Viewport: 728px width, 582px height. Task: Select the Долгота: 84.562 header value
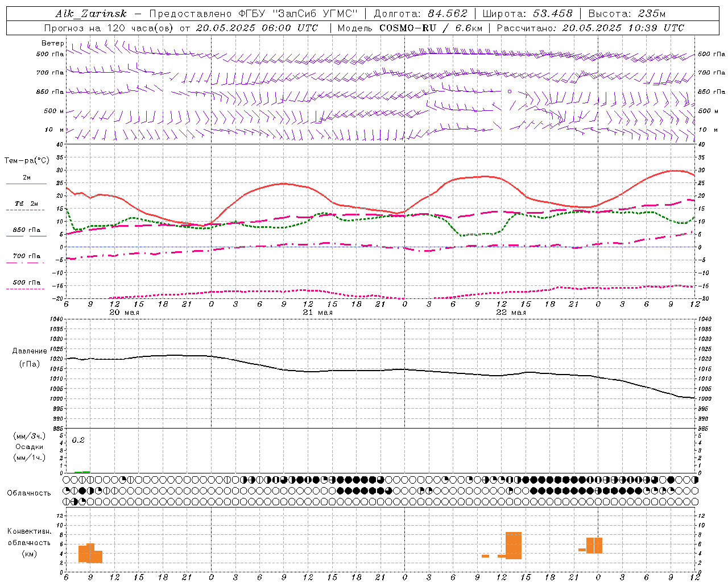tap(421, 14)
